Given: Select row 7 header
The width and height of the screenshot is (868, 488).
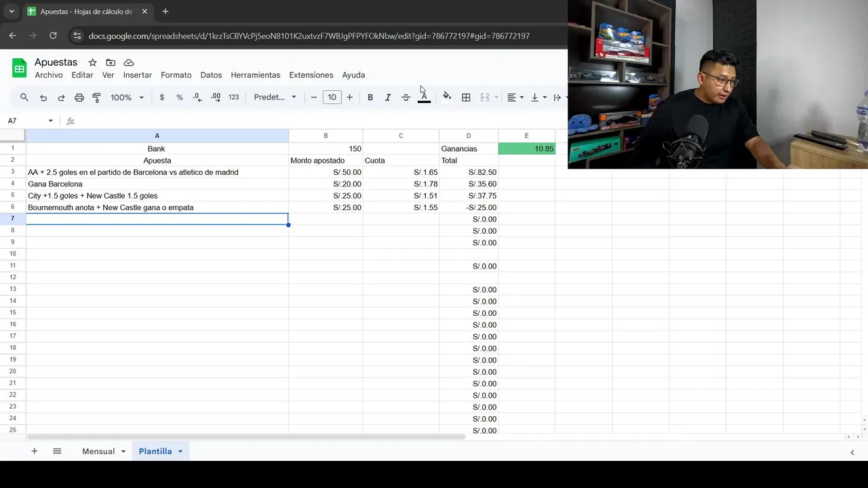Looking at the screenshot, I should coord(13,219).
